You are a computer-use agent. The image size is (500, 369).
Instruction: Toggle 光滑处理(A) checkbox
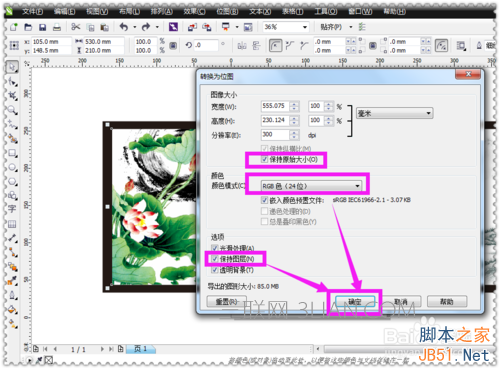(x=215, y=248)
